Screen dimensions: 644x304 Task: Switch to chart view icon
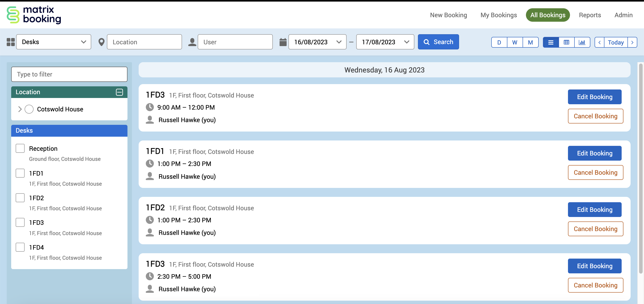coord(582,42)
